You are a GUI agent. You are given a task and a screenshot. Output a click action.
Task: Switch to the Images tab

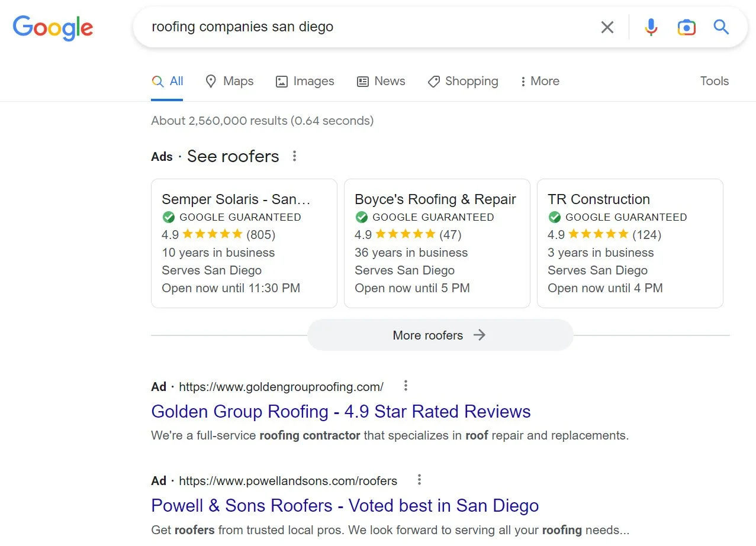tap(305, 82)
